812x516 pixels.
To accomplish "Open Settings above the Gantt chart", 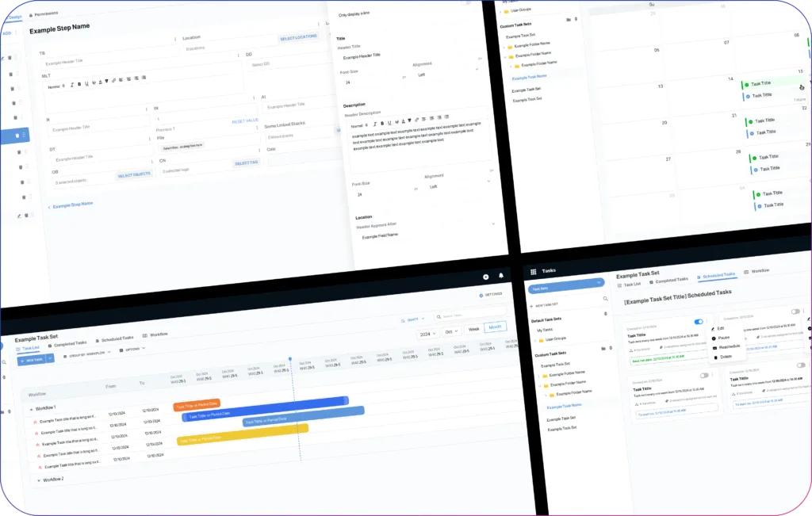I will (490, 295).
